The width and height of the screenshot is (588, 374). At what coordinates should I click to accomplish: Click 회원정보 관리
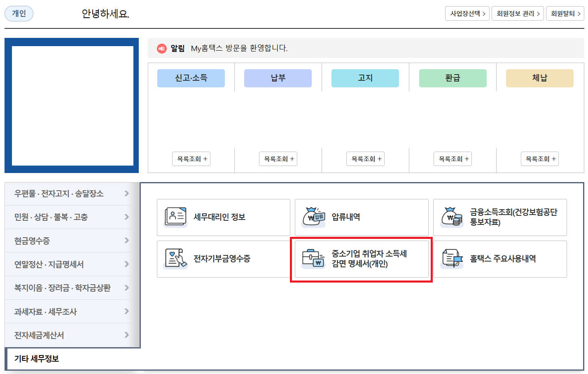518,13
